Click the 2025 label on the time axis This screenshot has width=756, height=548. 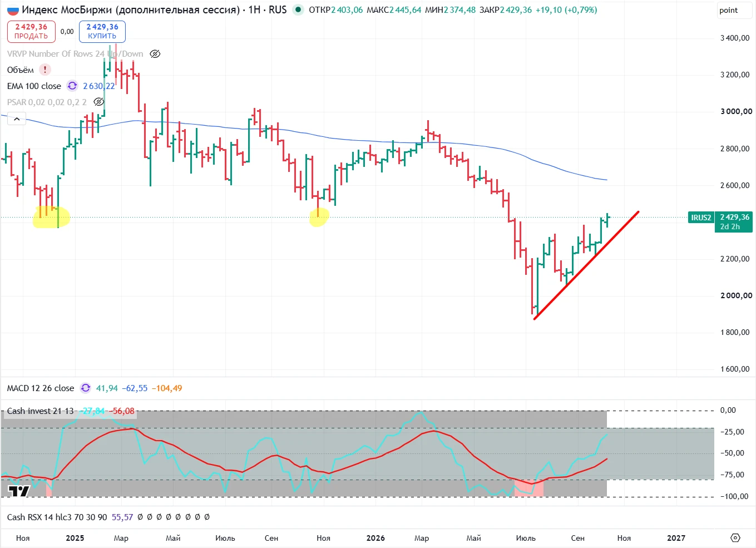pyautogui.click(x=75, y=537)
